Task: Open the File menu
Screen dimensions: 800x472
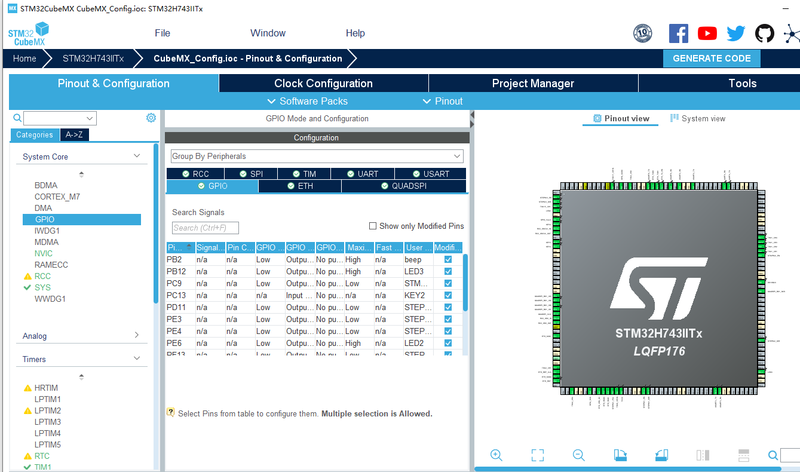Action: pyautogui.click(x=162, y=33)
